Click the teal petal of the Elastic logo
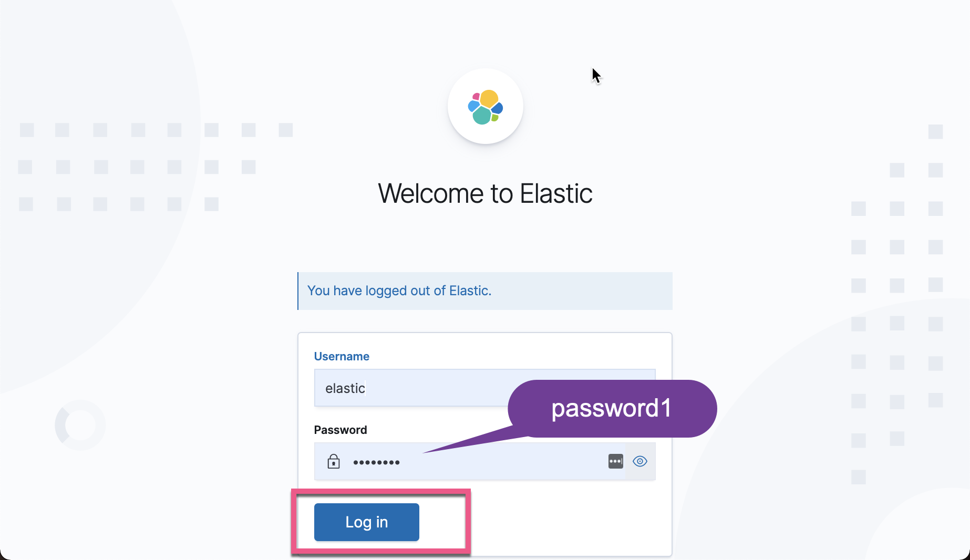The height and width of the screenshot is (560, 970). coord(482,115)
